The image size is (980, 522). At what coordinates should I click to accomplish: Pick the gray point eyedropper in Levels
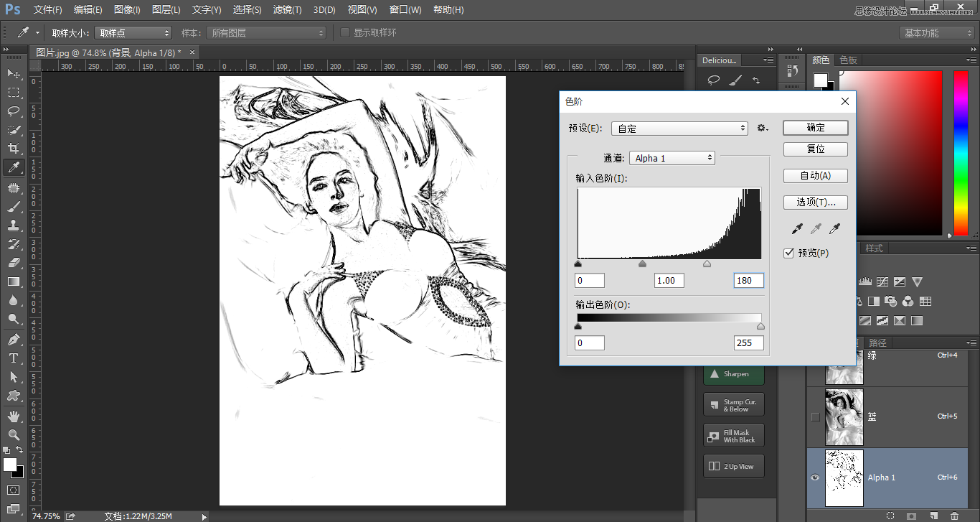point(816,229)
